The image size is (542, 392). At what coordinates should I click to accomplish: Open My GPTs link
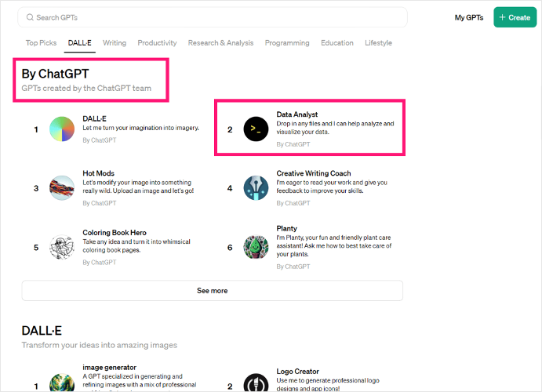[469, 17]
